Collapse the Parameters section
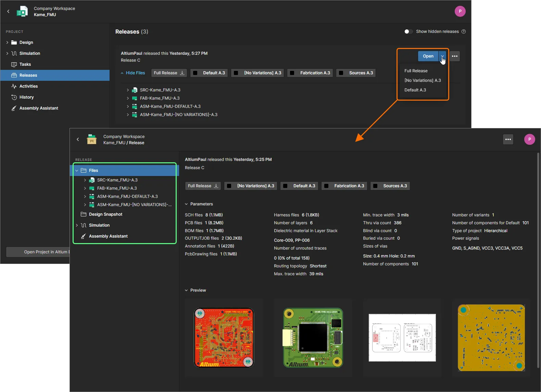 tap(187, 204)
